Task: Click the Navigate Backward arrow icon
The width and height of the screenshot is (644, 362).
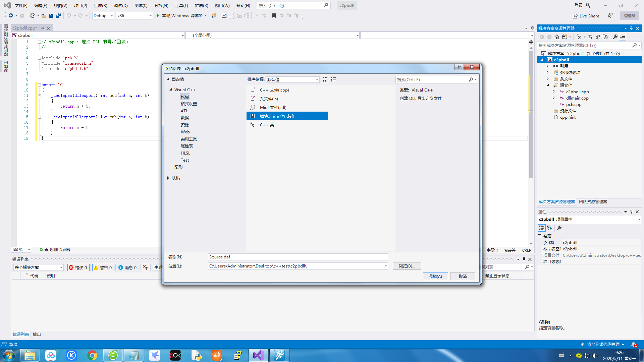Action: pyautogui.click(x=10, y=15)
